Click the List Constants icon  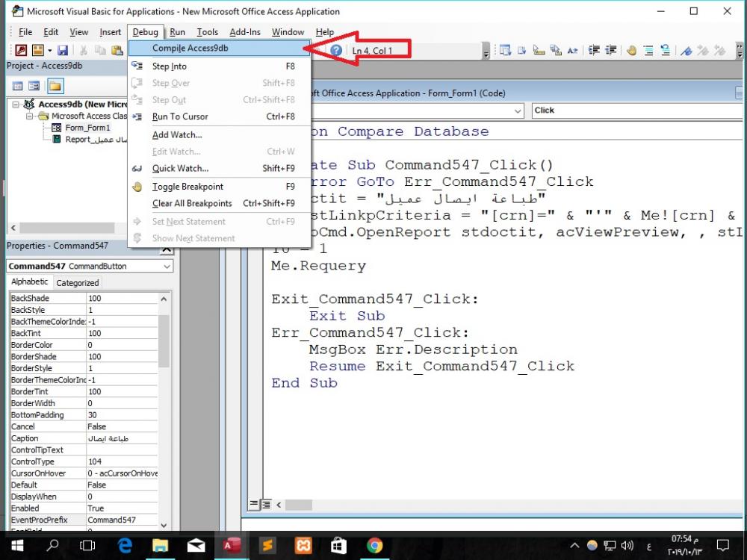pos(522,50)
